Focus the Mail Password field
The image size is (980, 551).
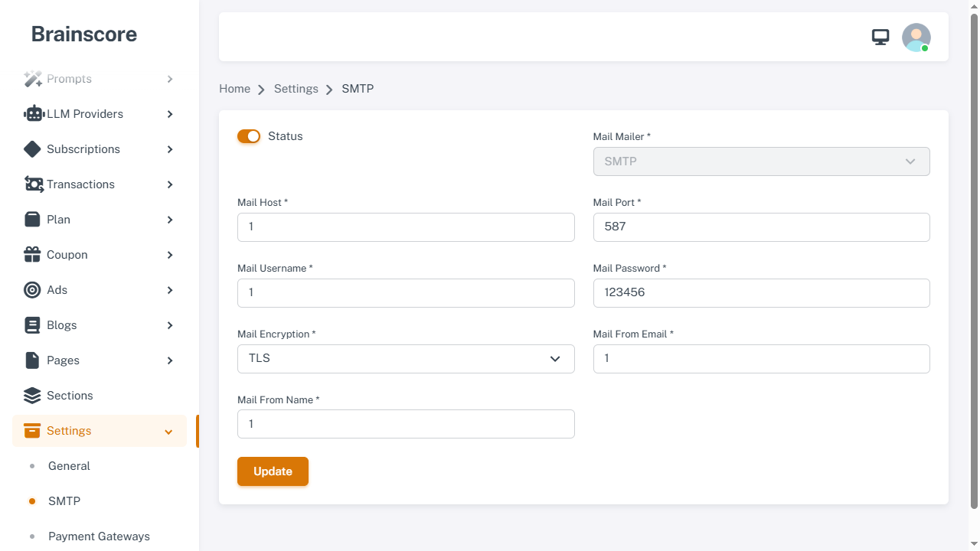tap(761, 293)
